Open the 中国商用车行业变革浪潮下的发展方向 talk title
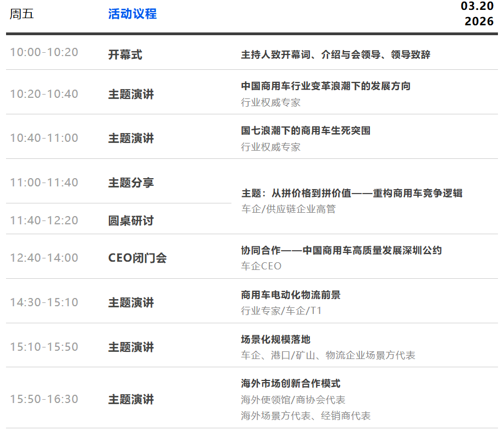Image resolution: width=504 pixels, height=436 pixels. pos(325,86)
